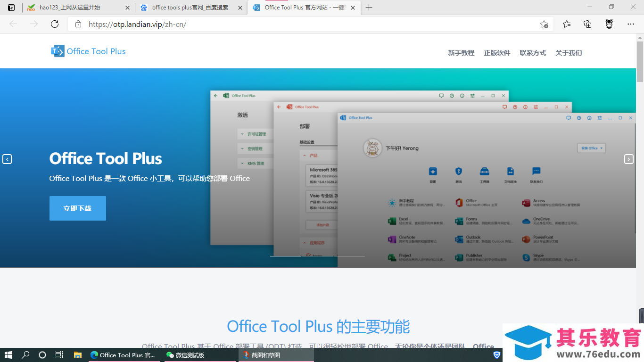Image resolution: width=644 pixels, height=362 pixels.
Task: Click the page vertical scrollbar thumb
Action: pos(640,61)
